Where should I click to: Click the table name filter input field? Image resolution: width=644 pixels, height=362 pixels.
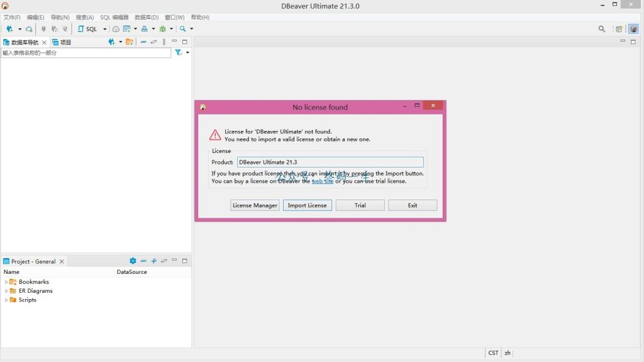coord(86,53)
